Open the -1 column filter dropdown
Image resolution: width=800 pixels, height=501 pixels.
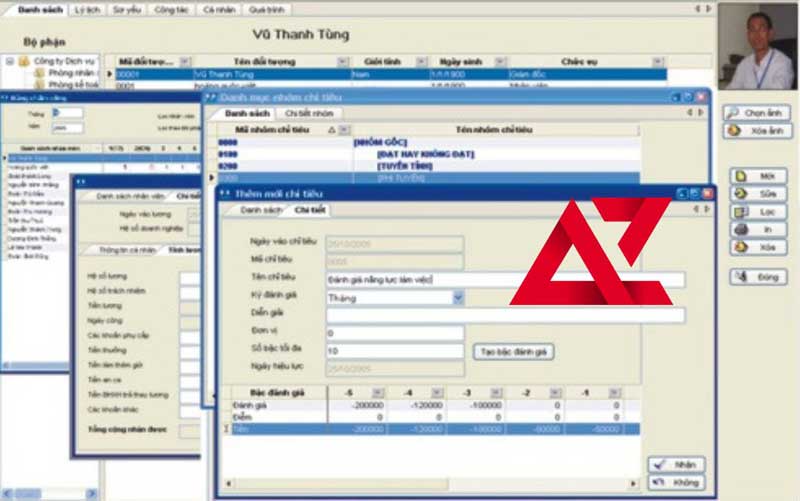click(x=615, y=392)
